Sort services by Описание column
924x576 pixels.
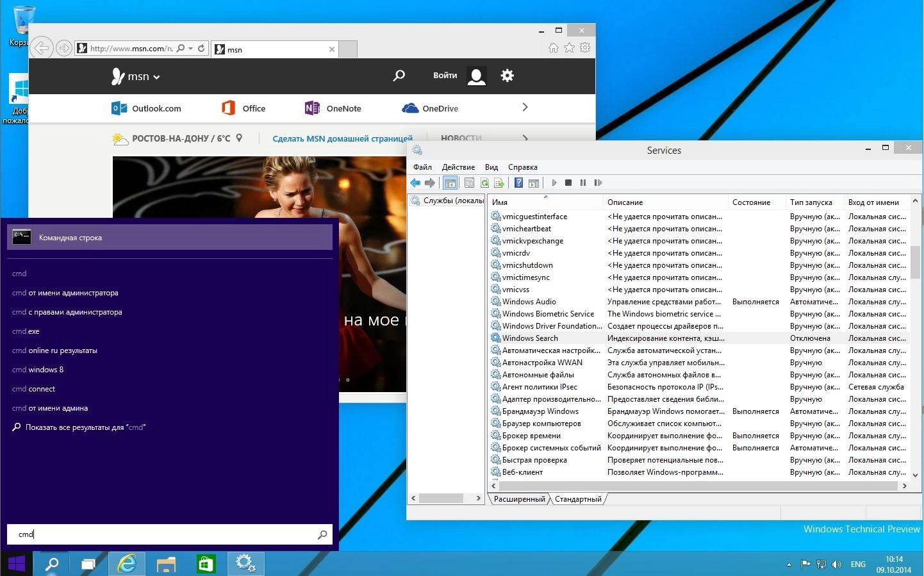click(666, 202)
